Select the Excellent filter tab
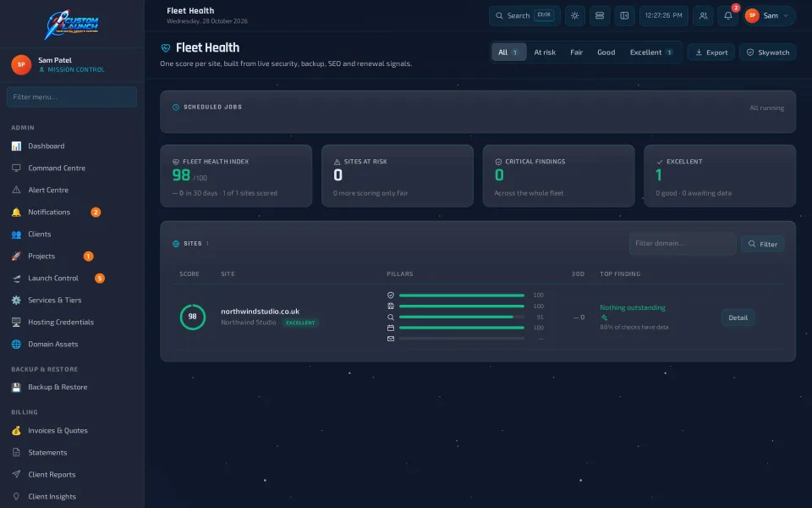 pos(651,52)
